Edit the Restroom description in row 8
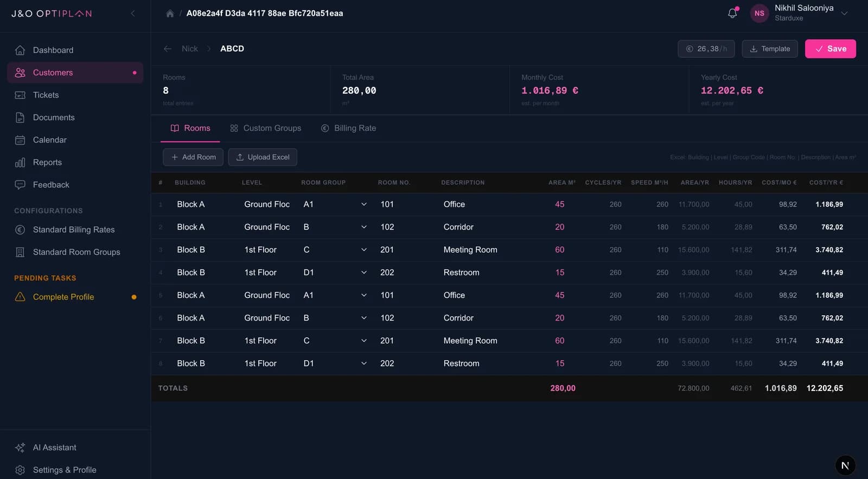 click(x=488, y=364)
